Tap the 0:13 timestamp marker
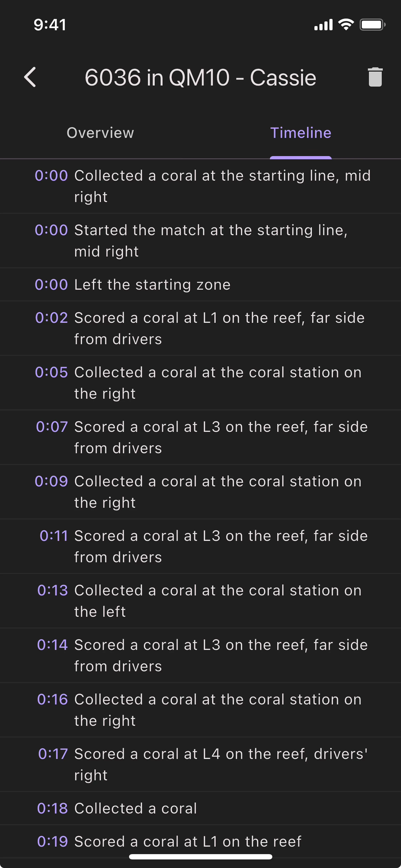Screen dimensions: 401x868 pos(53,590)
